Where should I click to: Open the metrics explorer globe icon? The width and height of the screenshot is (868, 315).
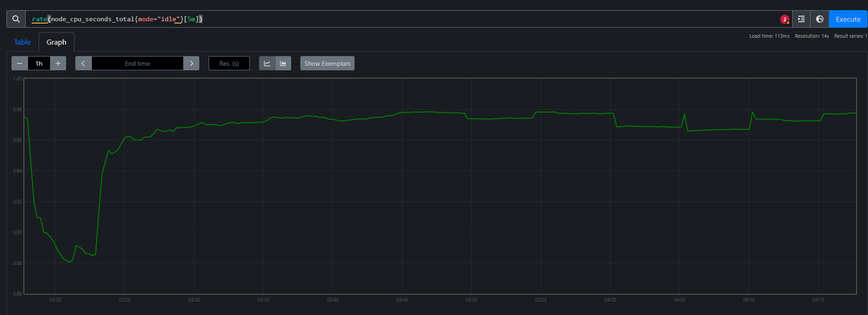point(820,19)
